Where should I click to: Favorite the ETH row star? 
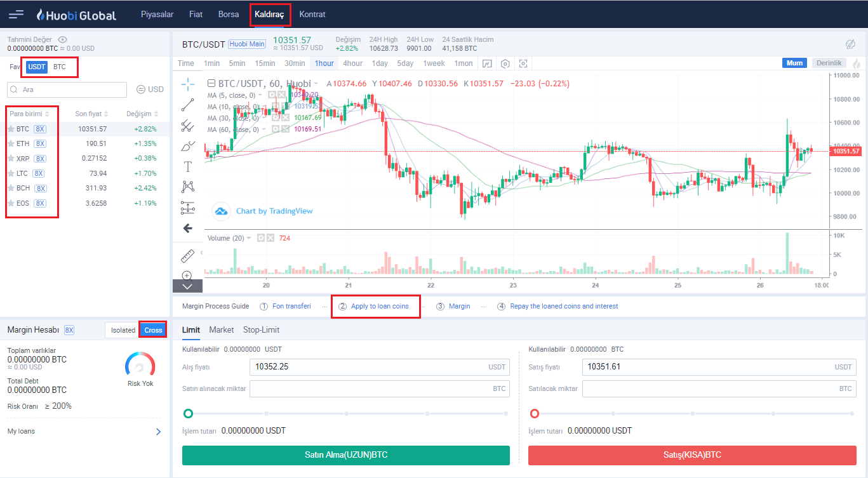(x=11, y=143)
